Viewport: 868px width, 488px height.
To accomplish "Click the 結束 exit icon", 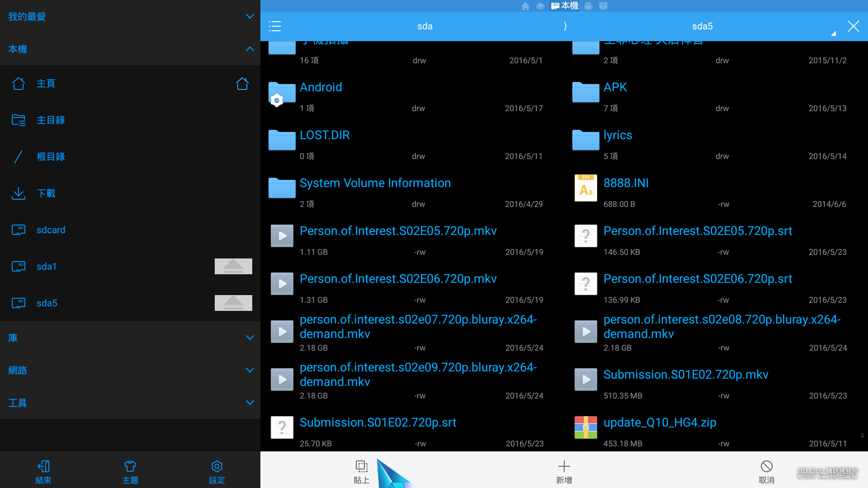I will tap(43, 467).
